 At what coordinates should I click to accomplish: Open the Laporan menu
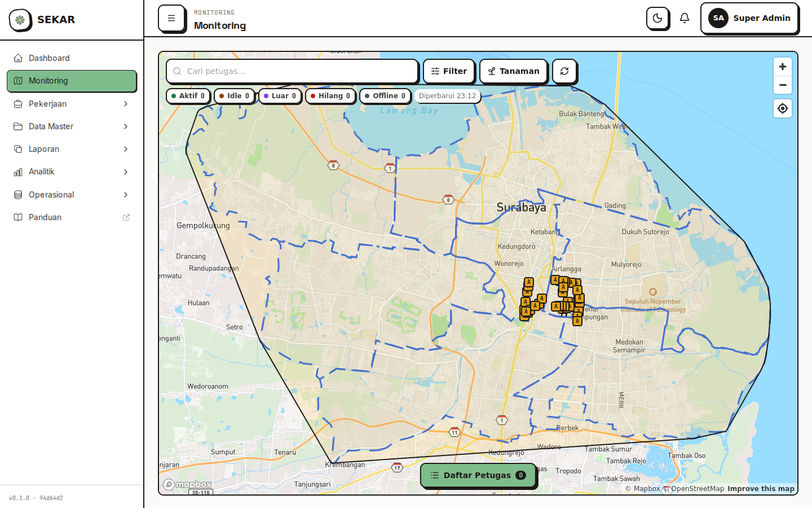point(72,149)
